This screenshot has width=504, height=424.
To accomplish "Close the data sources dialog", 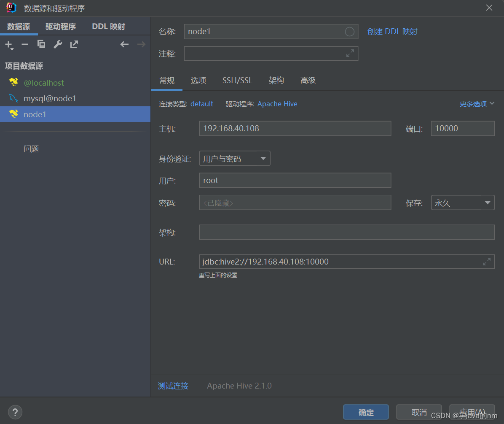I will pos(489,8).
